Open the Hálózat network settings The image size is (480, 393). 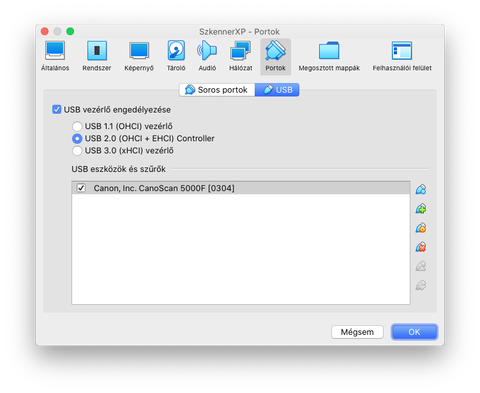click(x=241, y=56)
